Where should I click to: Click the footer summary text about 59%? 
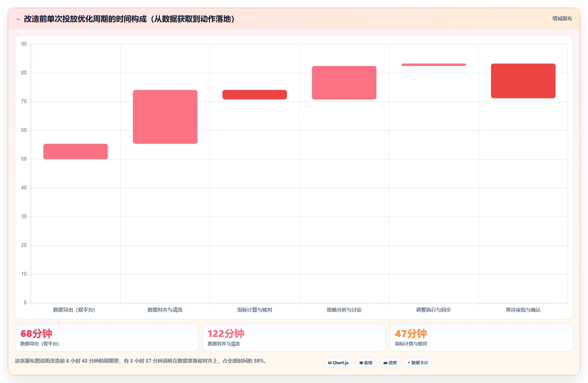141,361
